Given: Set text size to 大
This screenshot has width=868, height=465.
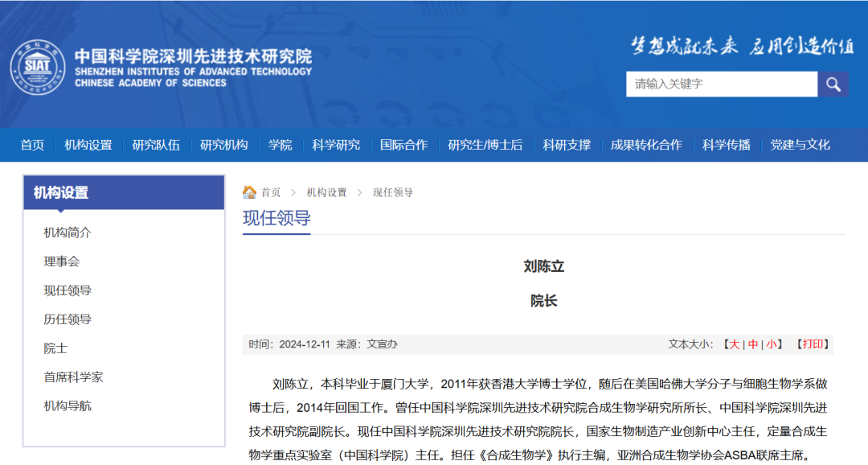Looking at the screenshot, I should click(734, 344).
